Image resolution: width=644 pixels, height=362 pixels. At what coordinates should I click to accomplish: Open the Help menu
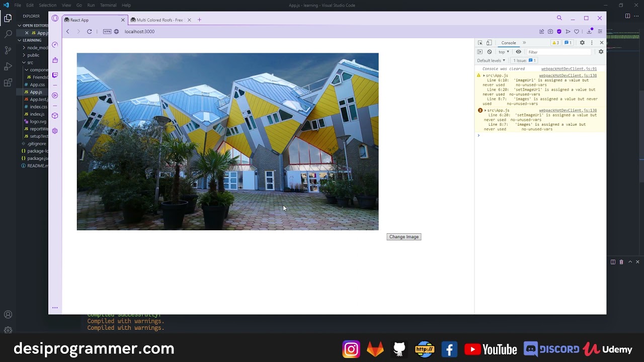(126, 5)
